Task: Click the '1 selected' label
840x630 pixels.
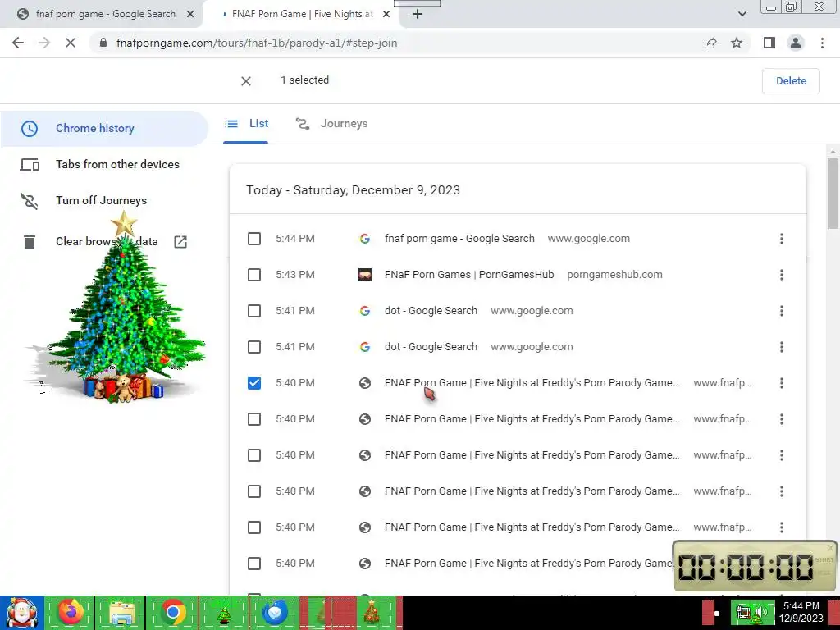Action: [305, 80]
